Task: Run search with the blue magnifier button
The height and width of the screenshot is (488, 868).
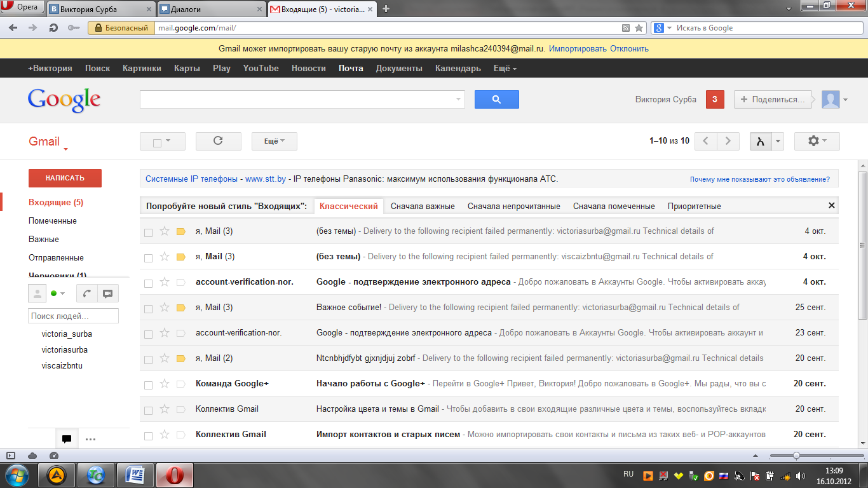Action: [496, 99]
